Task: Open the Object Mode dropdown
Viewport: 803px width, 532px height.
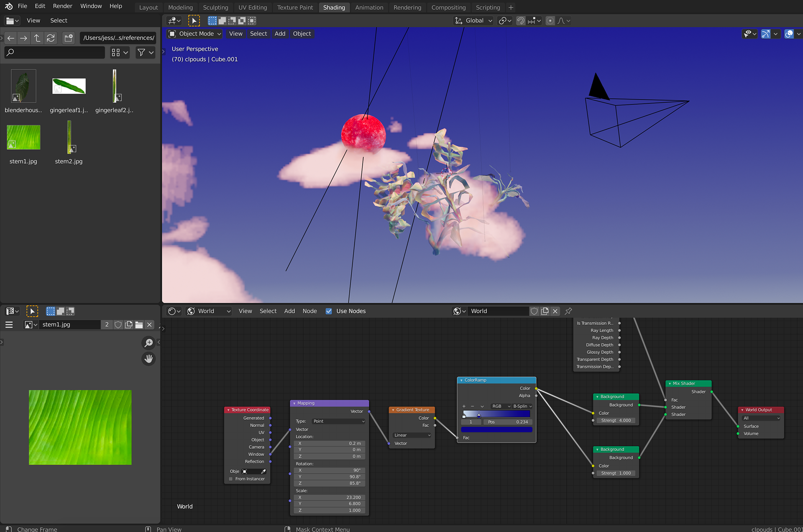Action: (x=195, y=34)
